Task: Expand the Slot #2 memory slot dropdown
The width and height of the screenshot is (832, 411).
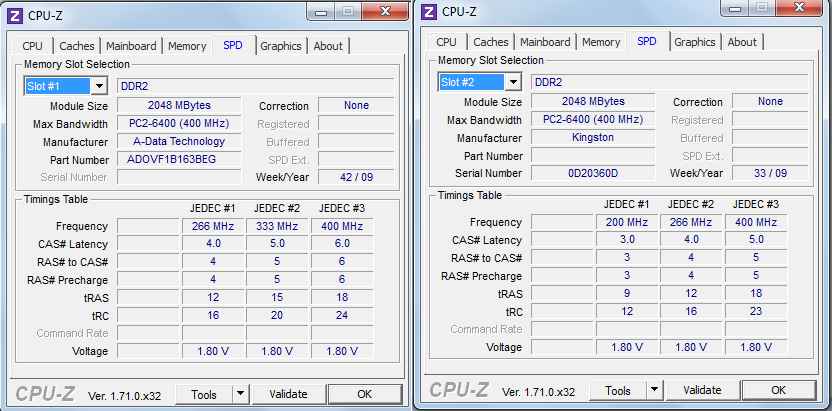Action: pyautogui.click(x=513, y=82)
